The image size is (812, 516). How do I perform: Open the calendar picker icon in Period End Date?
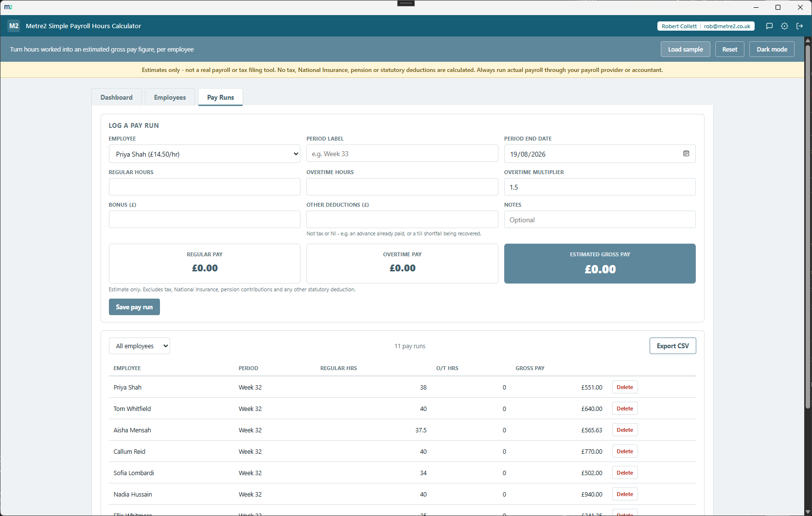click(x=686, y=154)
